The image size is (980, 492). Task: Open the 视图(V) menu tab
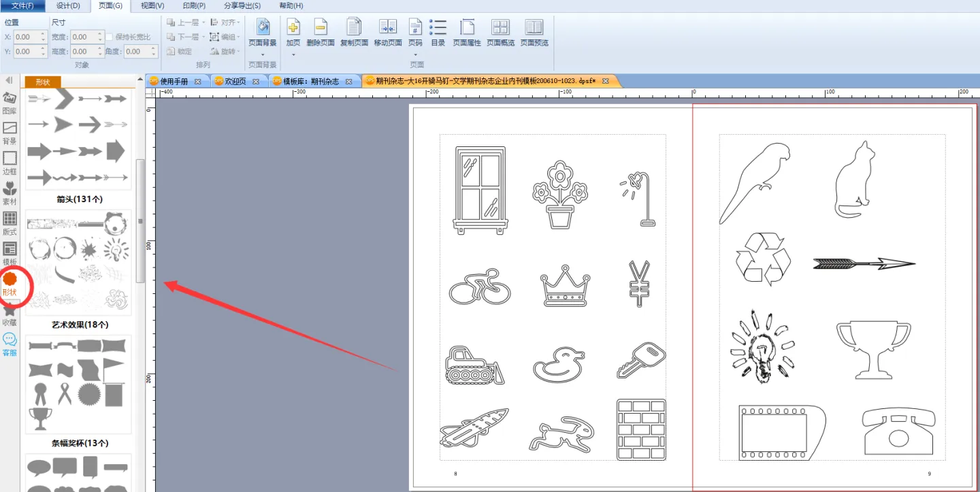pos(152,5)
